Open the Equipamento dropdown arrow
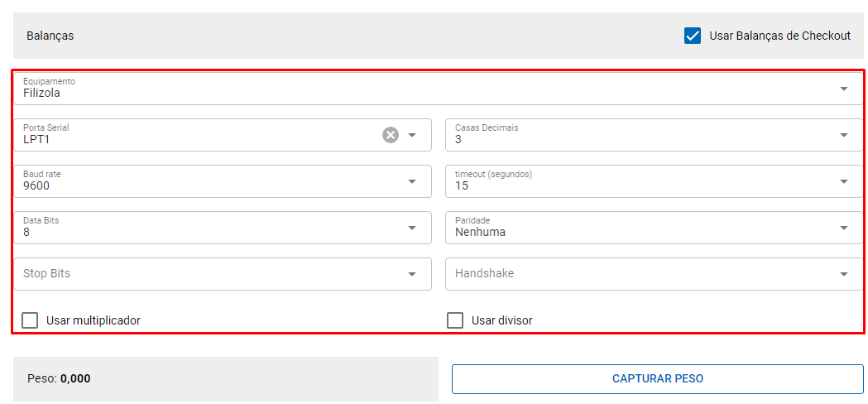 843,89
